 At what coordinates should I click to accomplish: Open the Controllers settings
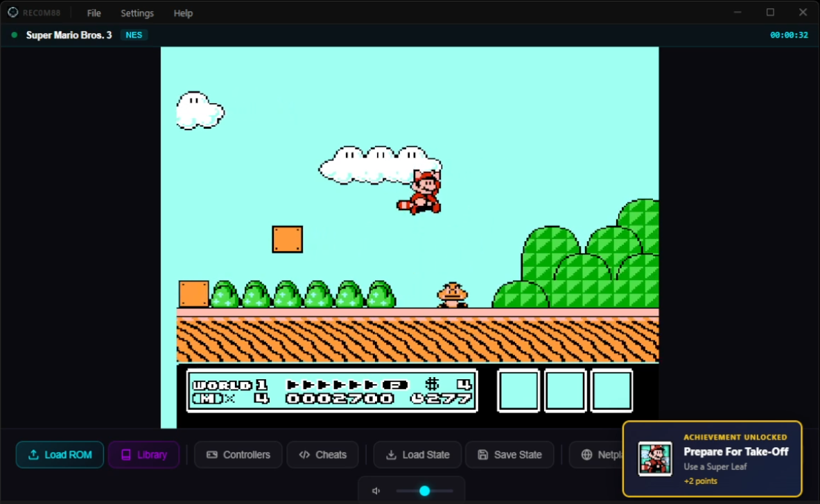pyautogui.click(x=238, y=455)
